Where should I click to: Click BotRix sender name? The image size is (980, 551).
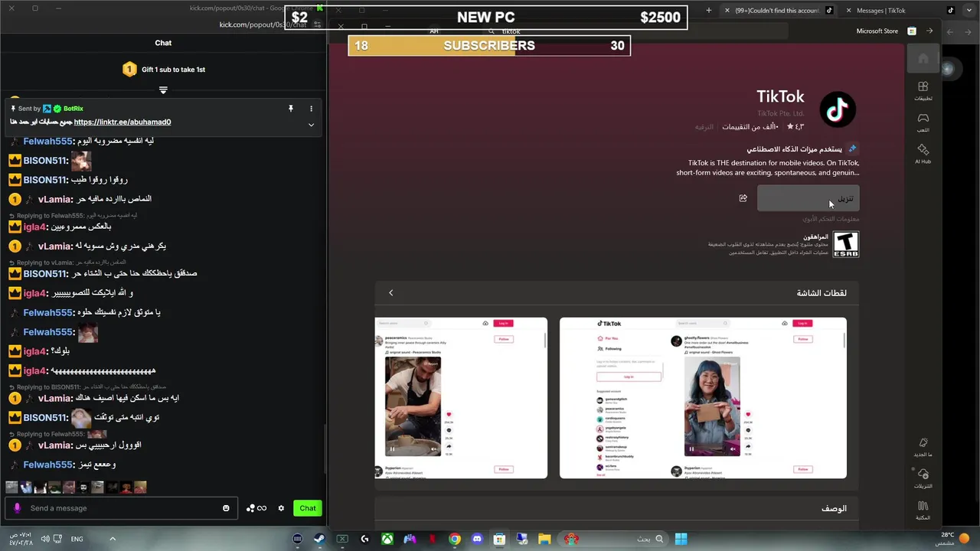click(x=73, y=109)
